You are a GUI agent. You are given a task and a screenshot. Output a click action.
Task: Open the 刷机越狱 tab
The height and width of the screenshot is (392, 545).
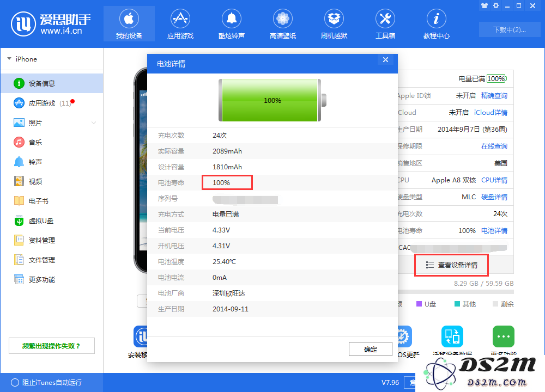pyautogui.click(x=334, y=23)
